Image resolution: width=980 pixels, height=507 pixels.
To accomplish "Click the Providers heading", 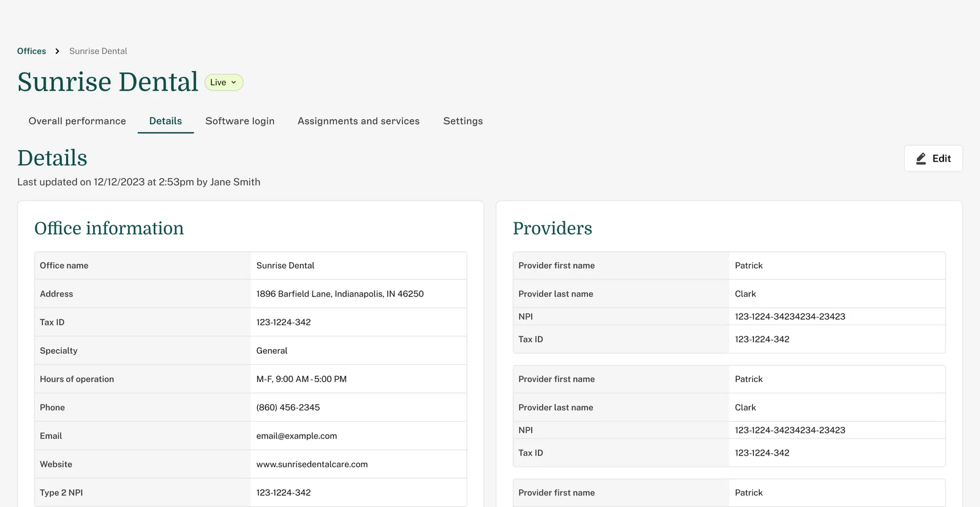I will (552, 228).
